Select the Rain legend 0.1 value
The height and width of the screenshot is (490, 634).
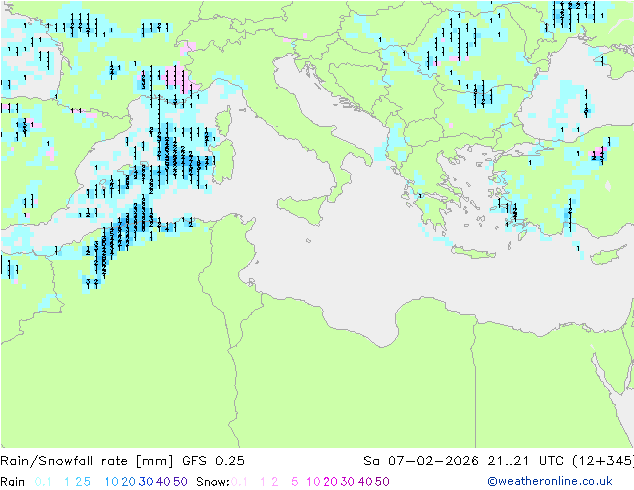pos(43,482)
